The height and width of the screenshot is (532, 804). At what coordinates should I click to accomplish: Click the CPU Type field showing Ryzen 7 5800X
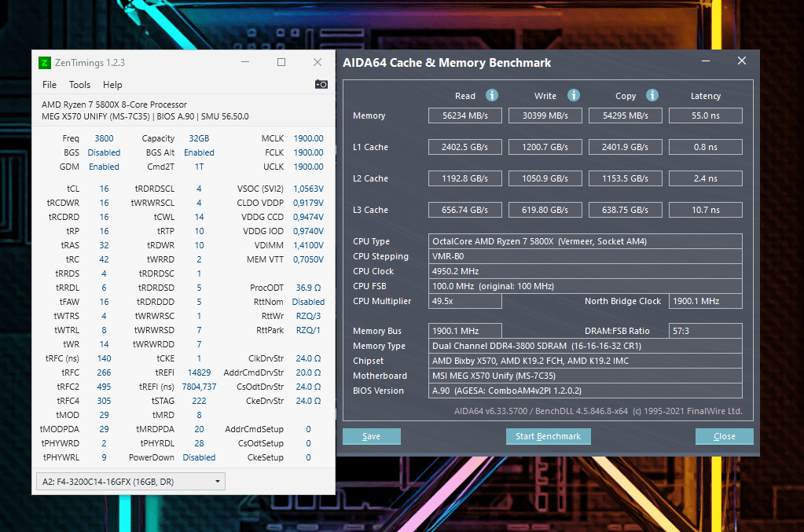click(585, 241)
